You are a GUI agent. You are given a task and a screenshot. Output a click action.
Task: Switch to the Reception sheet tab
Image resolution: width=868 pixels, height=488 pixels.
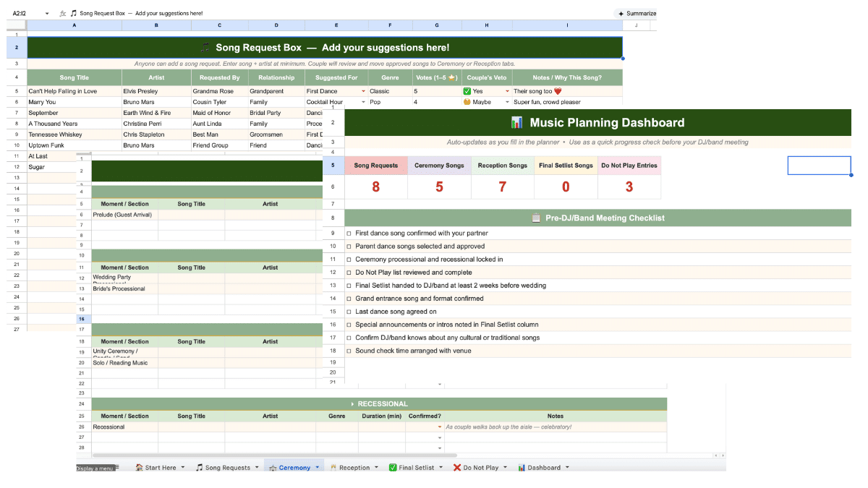pyautogui.click(x=354, y=468)
